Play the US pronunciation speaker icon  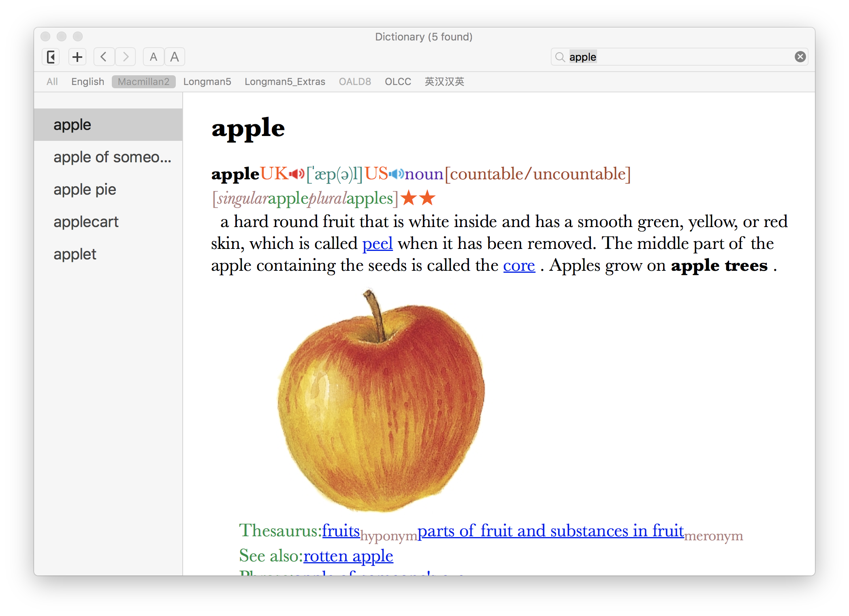(397, 174)
